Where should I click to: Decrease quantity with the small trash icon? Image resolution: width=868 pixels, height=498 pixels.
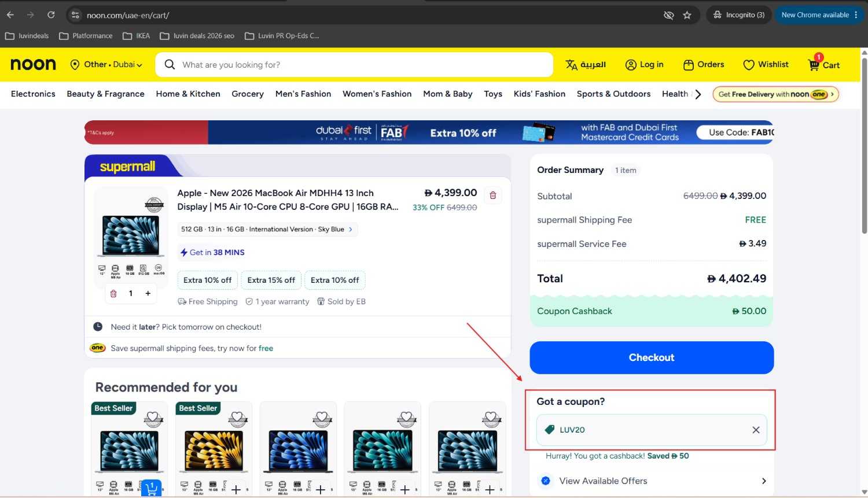coord(113,294)
